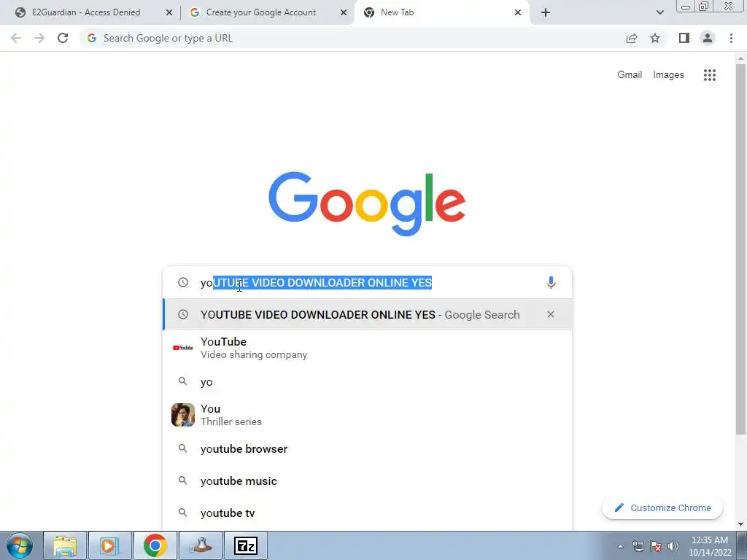Image resolution: width=747 pixels, height=560 pixels.
Task: Click the taskbar clock showing 12:35 AM
Action: coord(710,545)
